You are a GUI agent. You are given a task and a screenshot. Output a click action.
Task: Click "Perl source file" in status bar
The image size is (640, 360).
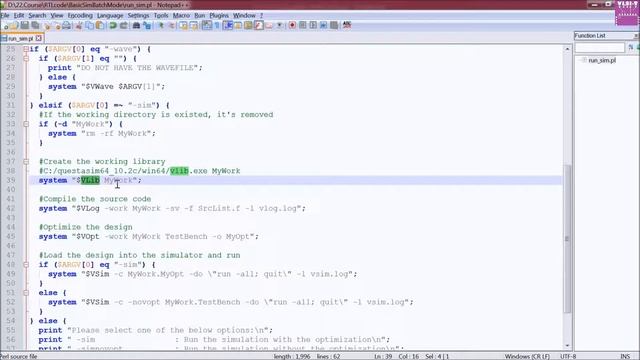coord(19,356)
